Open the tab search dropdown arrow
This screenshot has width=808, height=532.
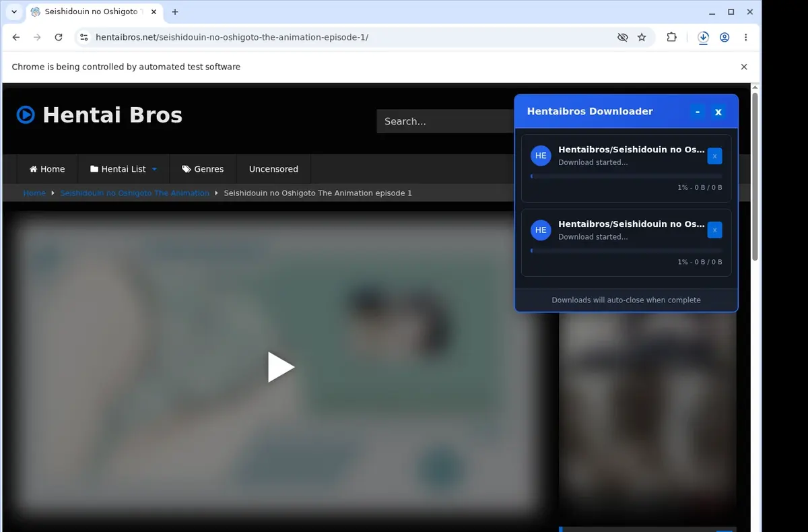[x=14, y=11]
